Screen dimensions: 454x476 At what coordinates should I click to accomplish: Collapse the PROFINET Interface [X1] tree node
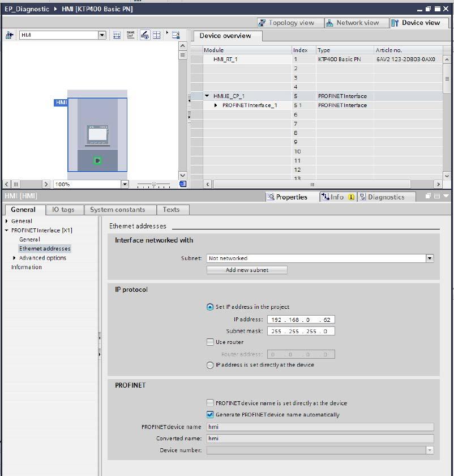pos(7,231)
